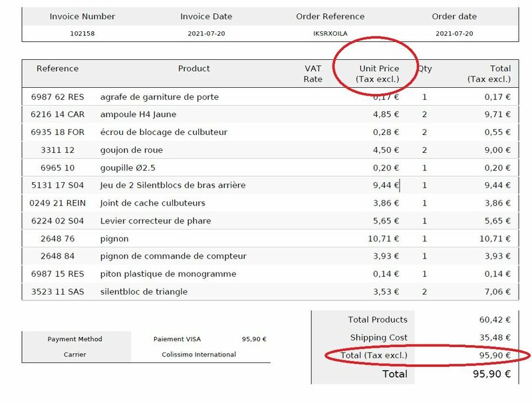Click the Carrier label

74,354
